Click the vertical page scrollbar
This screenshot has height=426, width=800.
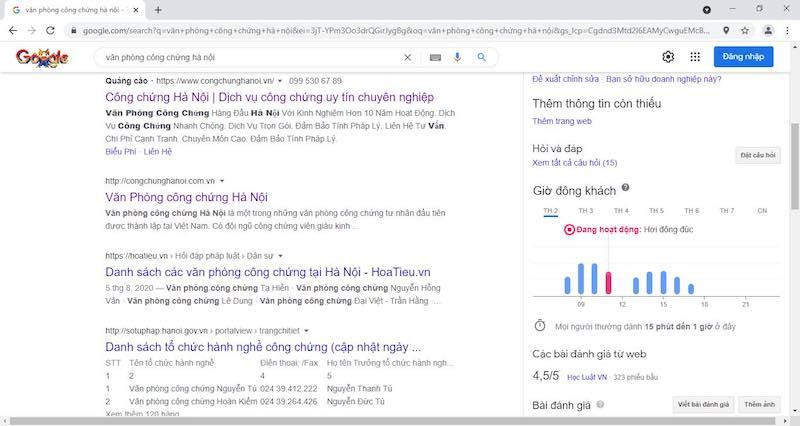[794, 166]
